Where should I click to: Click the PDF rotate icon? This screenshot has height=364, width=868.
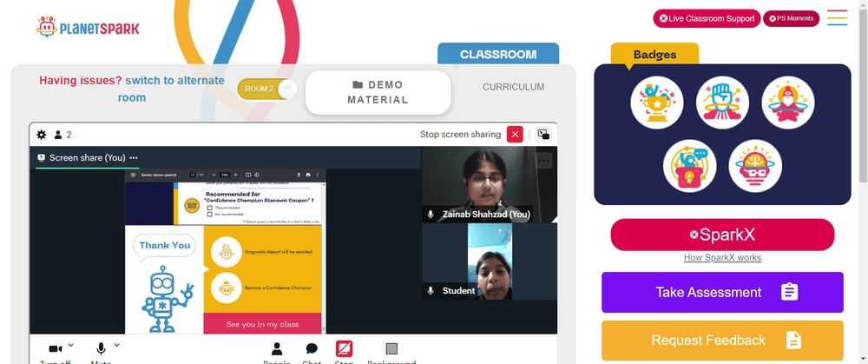[x=257, y=175]
